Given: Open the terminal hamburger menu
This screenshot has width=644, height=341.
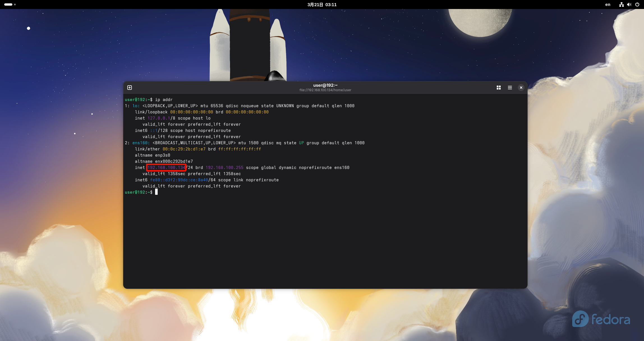Looking at the screenshot, I should 510,88.
